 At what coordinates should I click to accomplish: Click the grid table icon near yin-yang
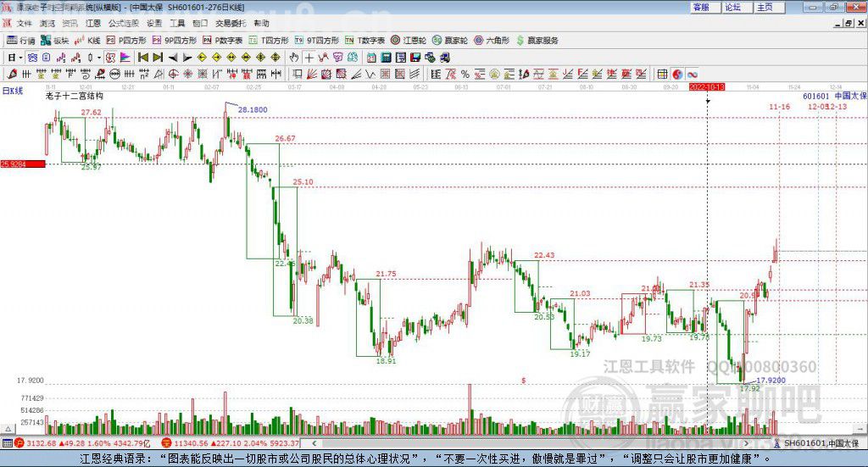(x=662, y=74)
